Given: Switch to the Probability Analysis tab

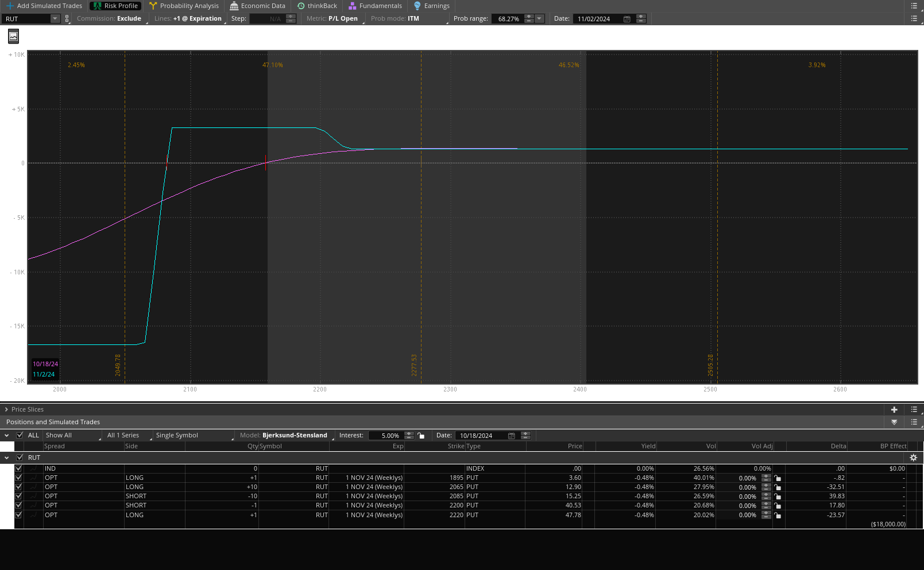Looking at the screenshot, I should click(184, 6).
